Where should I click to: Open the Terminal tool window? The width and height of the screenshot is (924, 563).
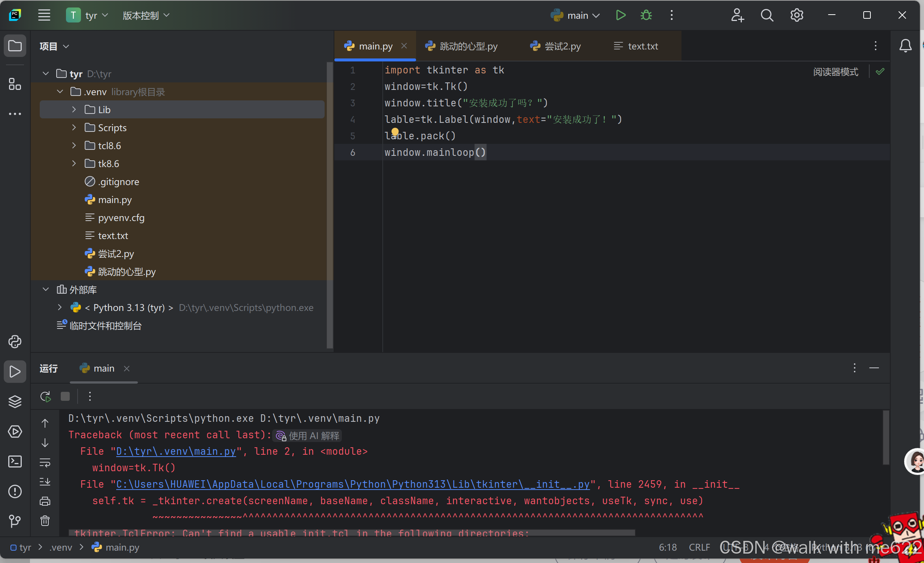click(15, 461)
